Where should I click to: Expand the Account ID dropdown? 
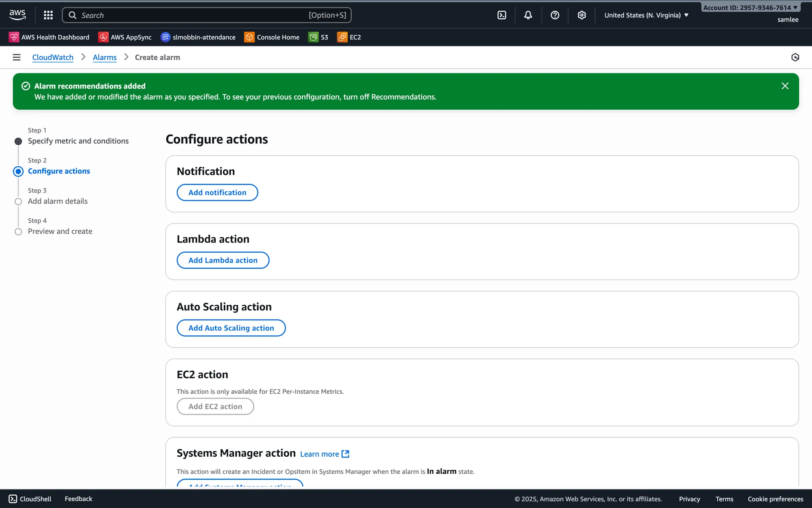pyautogui.click(x=750, y=8)
